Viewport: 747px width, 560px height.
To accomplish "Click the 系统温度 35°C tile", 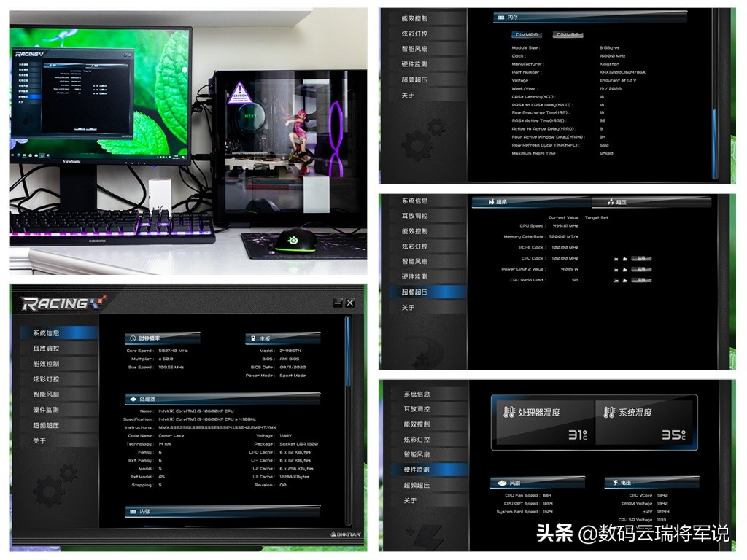I will coord(645,423).
